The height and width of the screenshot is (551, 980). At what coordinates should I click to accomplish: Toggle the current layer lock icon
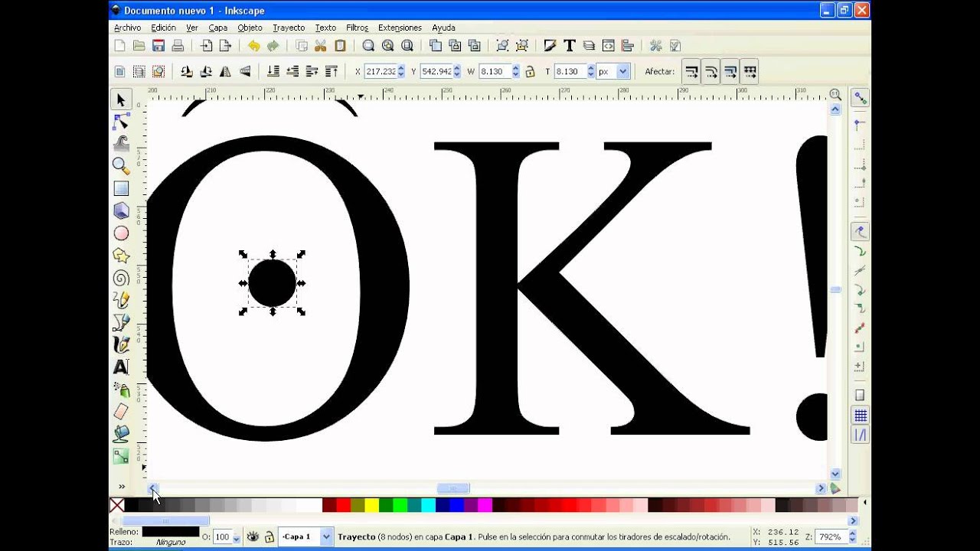click(x=269, y=537)
